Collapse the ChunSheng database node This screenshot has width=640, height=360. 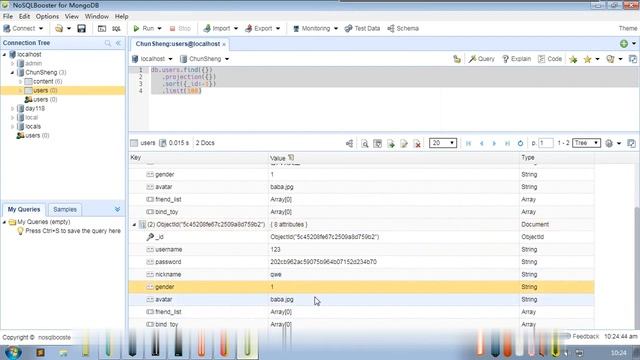[12, 72]
